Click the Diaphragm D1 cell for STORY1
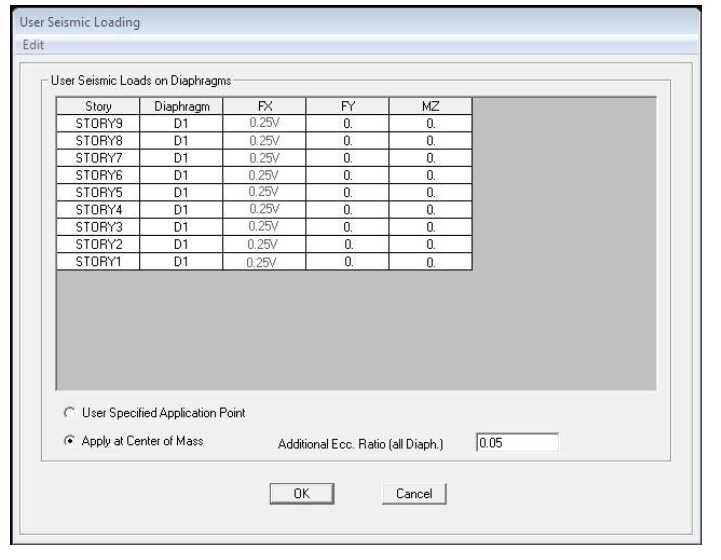Image resolution: width=721 pixels, height=560 pixels. [181, 262]
